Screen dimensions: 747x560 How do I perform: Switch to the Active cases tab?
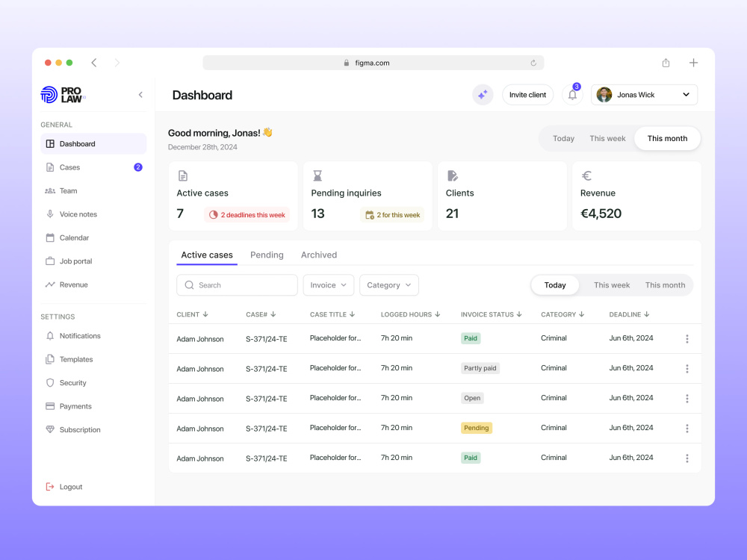tap(207, 255)
